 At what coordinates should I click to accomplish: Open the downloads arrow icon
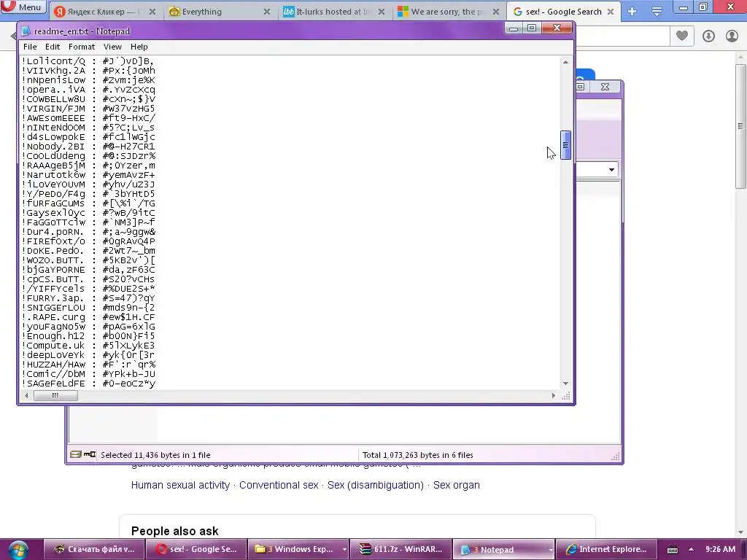click(708, 36)
